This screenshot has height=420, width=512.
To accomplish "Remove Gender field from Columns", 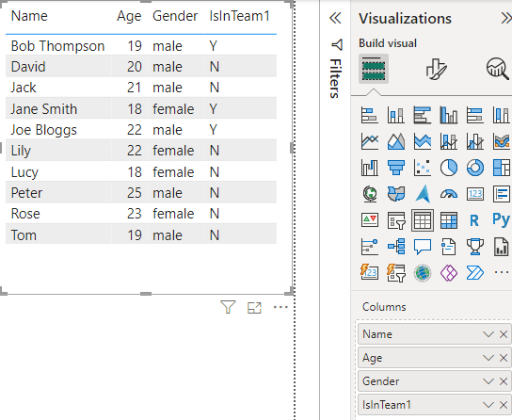I will (x=504, y=381).
